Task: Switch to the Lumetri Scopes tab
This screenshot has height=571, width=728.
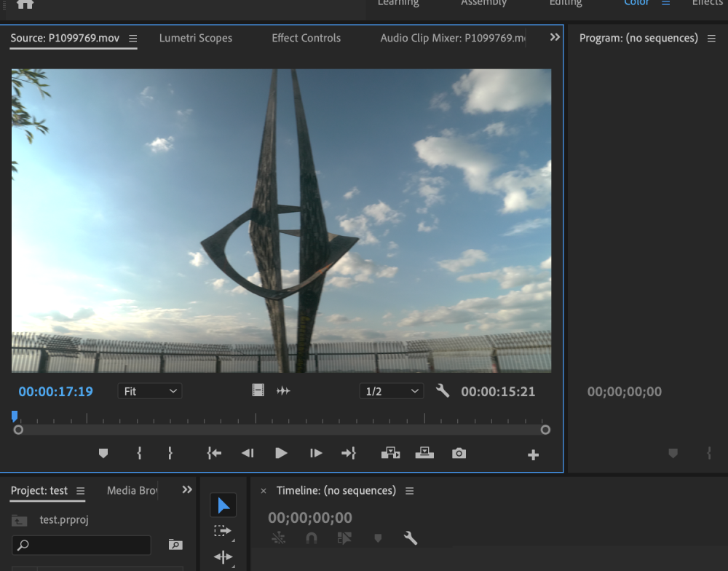Action: point(196,38)
